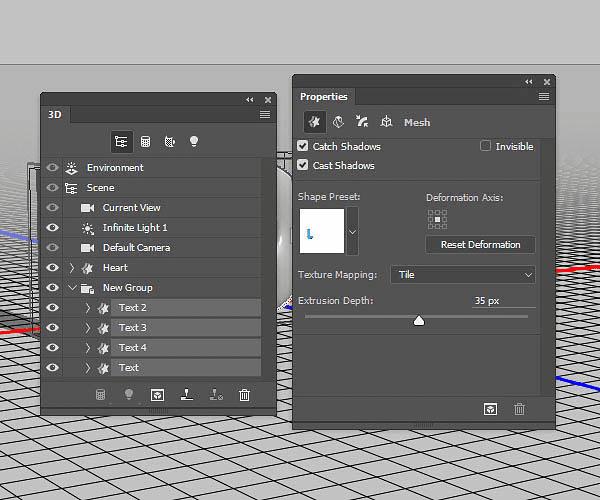
Task: Filter 3D panel by lights
Action: click(193, 141)
